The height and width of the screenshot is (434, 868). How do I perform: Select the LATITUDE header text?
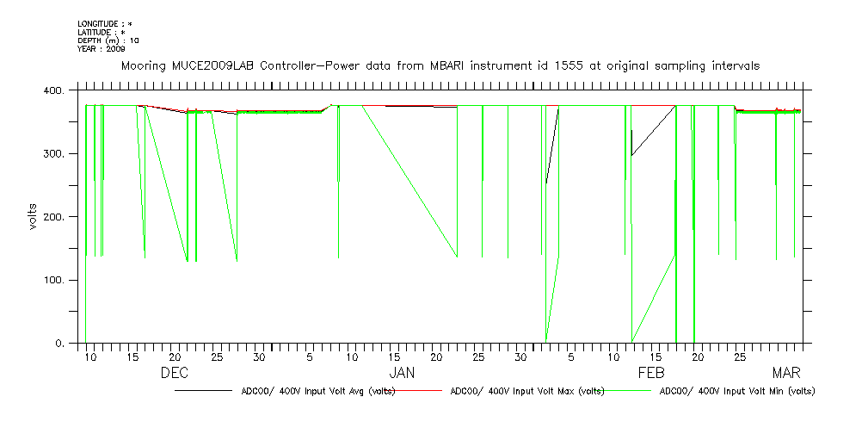(x=102, y=32)
